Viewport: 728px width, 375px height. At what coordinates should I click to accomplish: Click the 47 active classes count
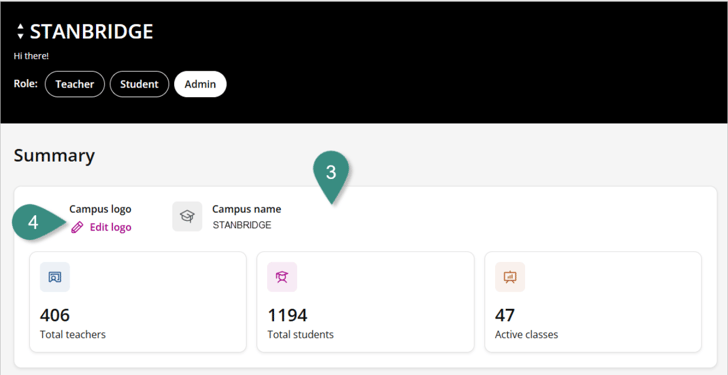click(x=505, y=316)
